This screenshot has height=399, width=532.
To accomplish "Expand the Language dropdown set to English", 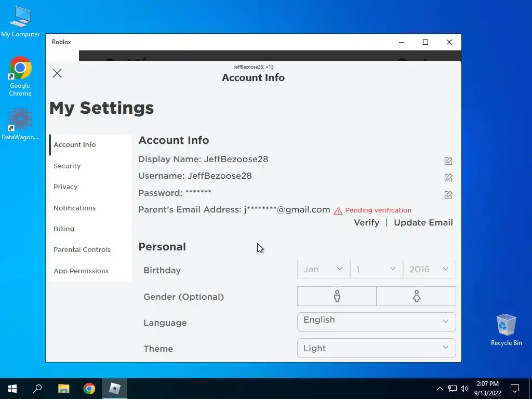I will click(376, 322).
